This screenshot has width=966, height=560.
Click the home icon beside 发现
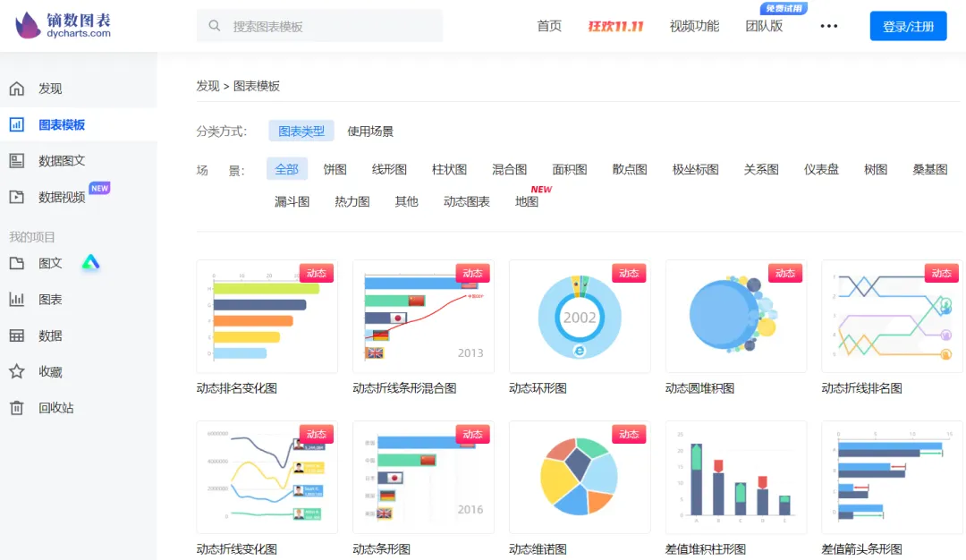17,88
